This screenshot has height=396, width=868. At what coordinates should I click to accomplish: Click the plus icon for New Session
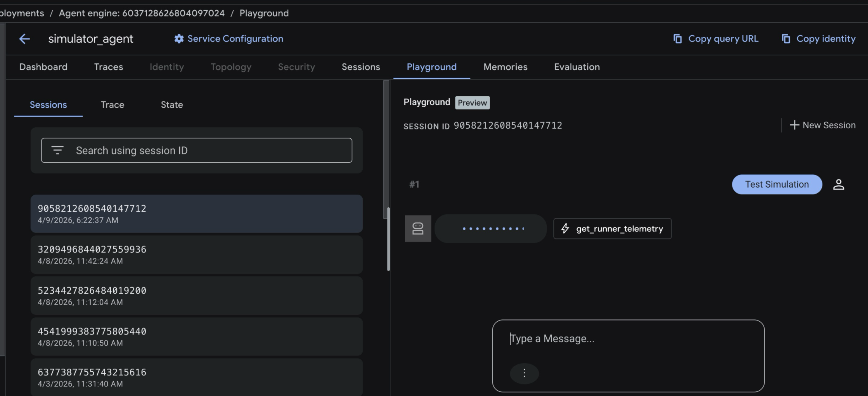794,125
